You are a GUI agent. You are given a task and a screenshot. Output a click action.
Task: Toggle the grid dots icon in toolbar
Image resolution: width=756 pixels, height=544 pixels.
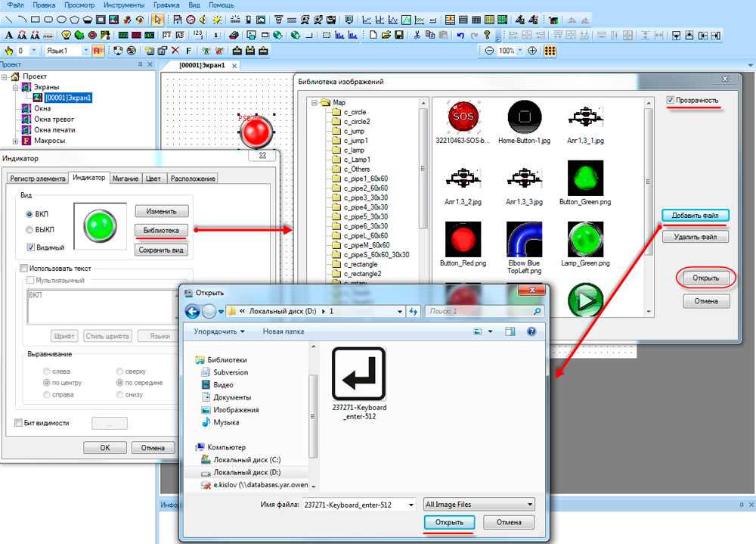[x=550, y=51]
